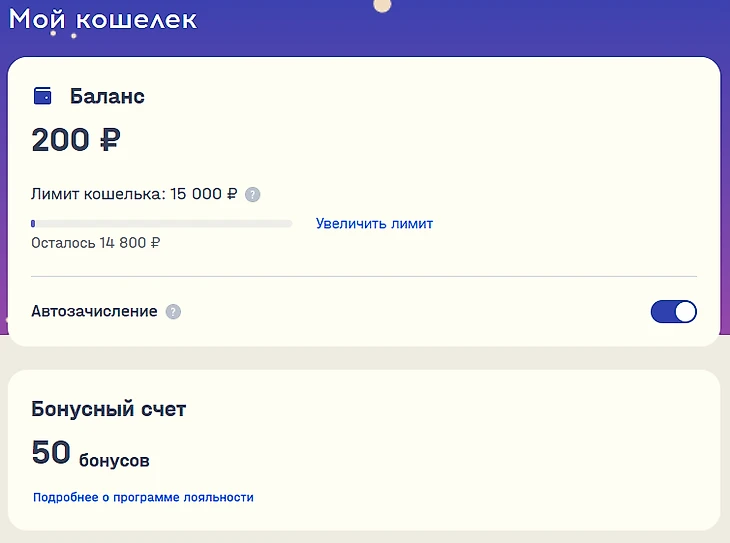Click the filled blue start of limit bar
This screenshot has width=730, height=543.
click(33, 224)
